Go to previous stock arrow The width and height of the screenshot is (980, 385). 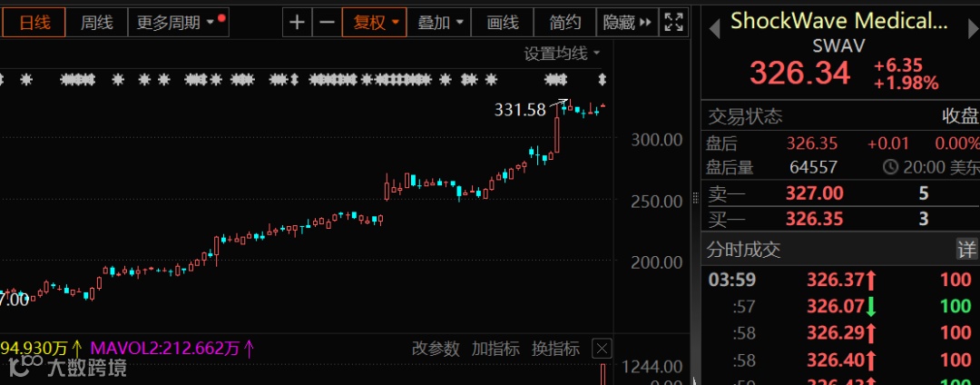click(x=714, y=27)
